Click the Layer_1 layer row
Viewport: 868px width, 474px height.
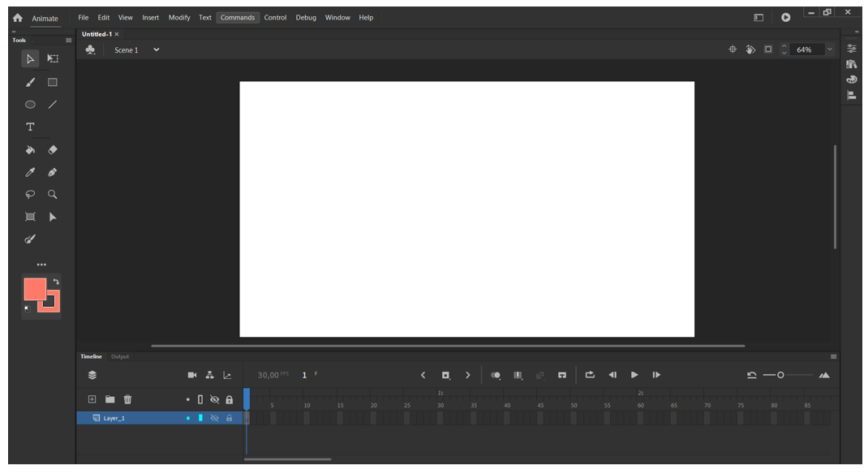tap(160, 418)
